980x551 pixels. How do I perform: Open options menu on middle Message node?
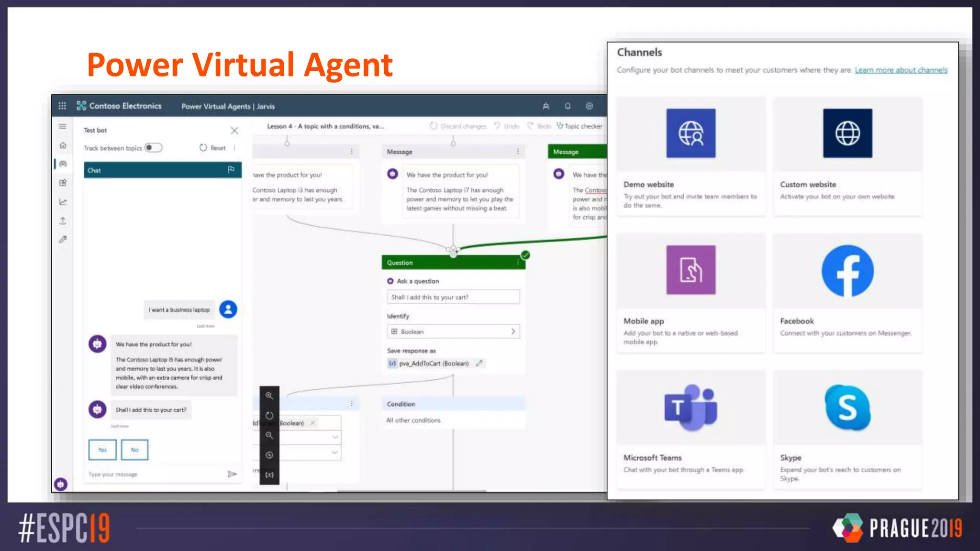point(518,152)
